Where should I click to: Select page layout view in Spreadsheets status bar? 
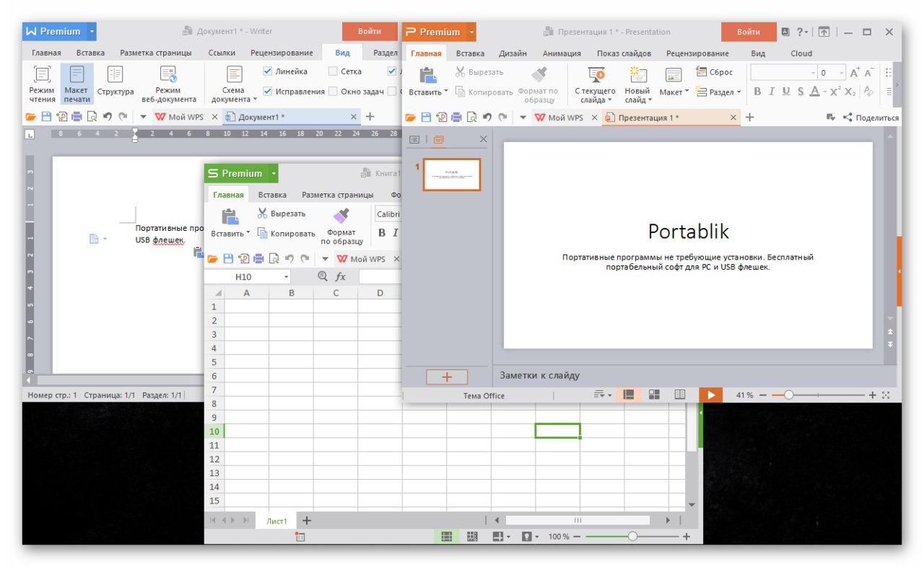472,537
